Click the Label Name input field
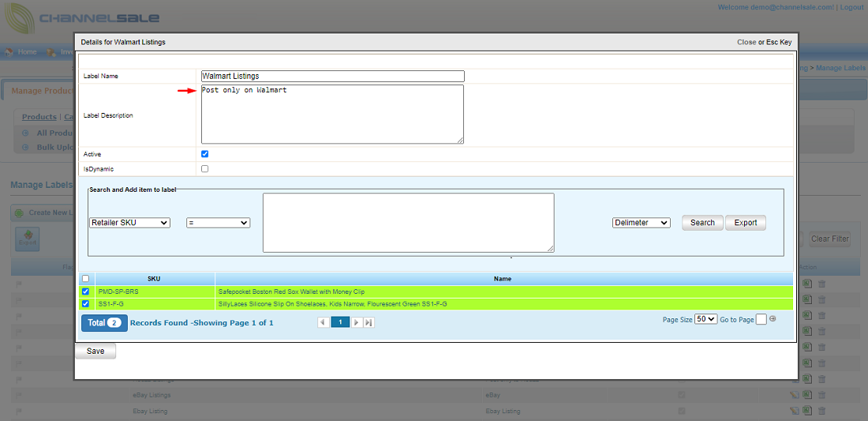This screenshot has width=868, height=421. coord(333,76)
